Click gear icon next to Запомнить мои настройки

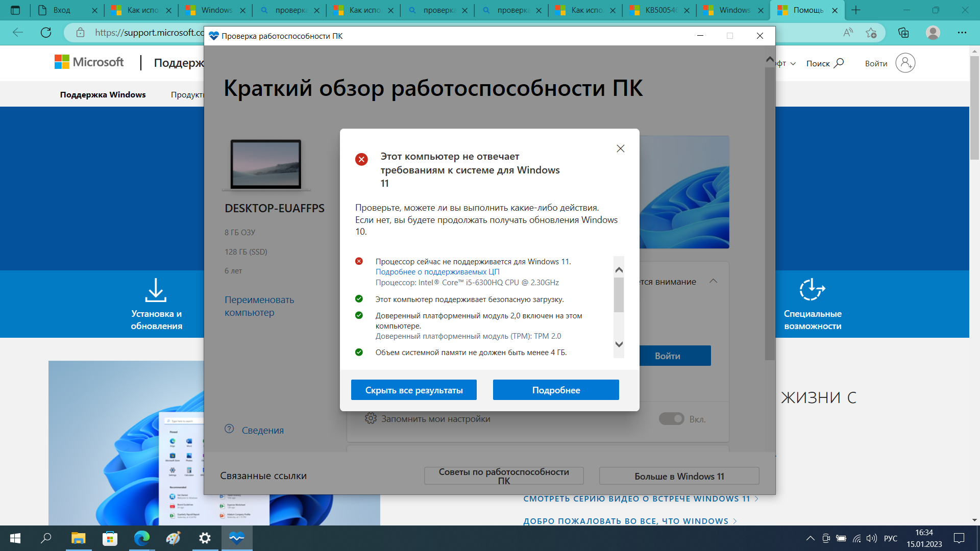point(371,418)
